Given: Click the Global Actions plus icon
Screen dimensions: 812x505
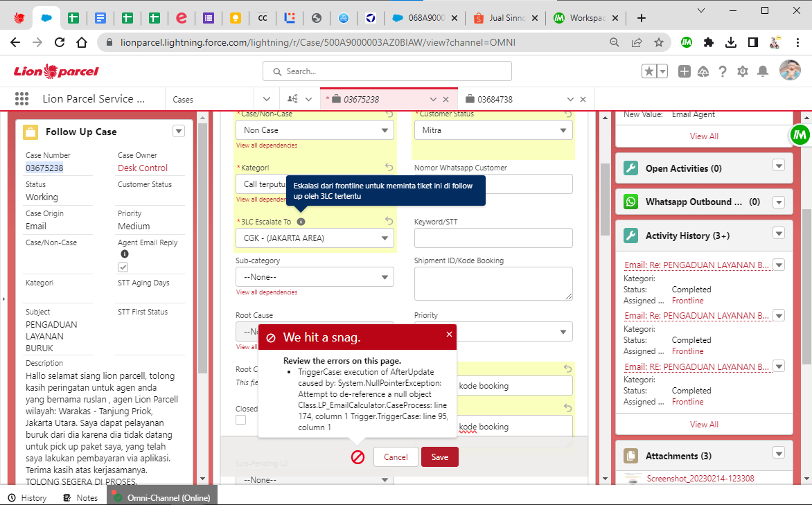Looking at the screenshot, I should coord(684,71).
